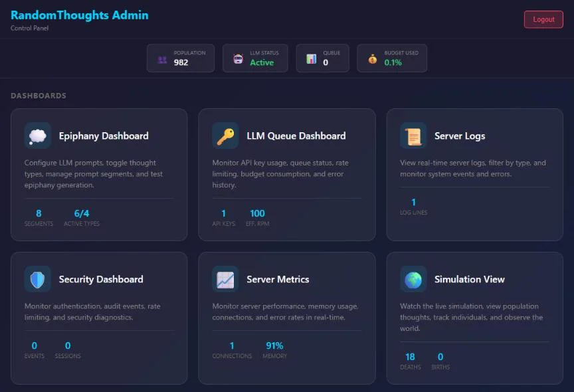Open the Epiphany Dashboard title link
Image resolution: width=574 pixels, height=392 pixels.
pyautogui.click(x=104, y=136)
